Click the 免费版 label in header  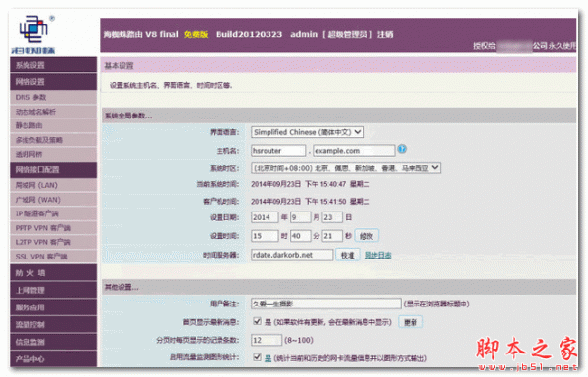coord(196,34)
